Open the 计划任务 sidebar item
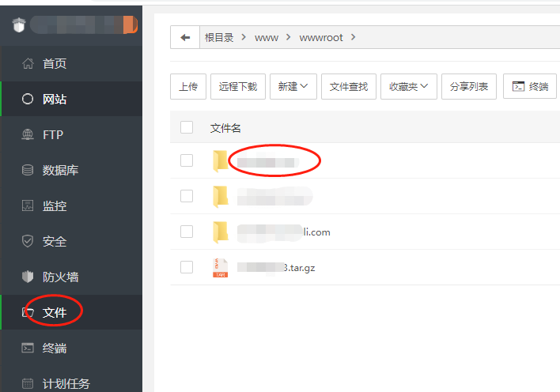560x392 pixels. tap(66, 383)
